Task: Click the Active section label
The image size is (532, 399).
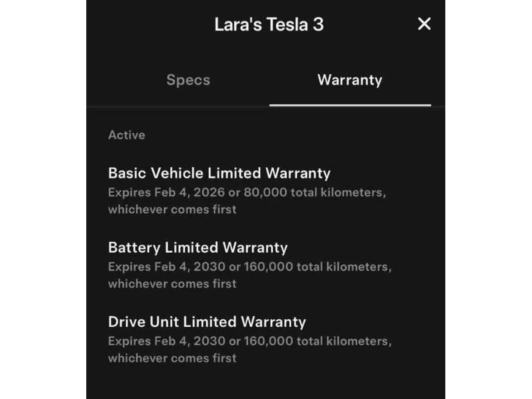Action: (127, 135)
